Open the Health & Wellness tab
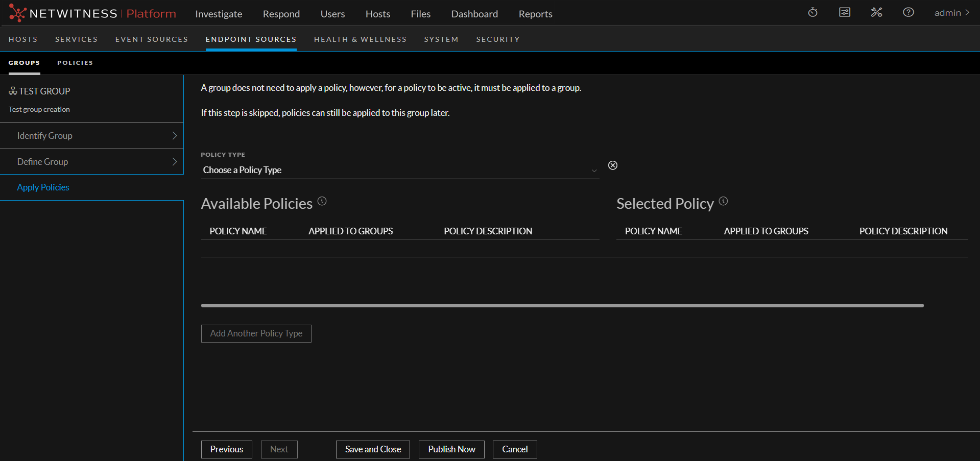The height and width of the screenshot is (461, 980). tap(360, 39)
